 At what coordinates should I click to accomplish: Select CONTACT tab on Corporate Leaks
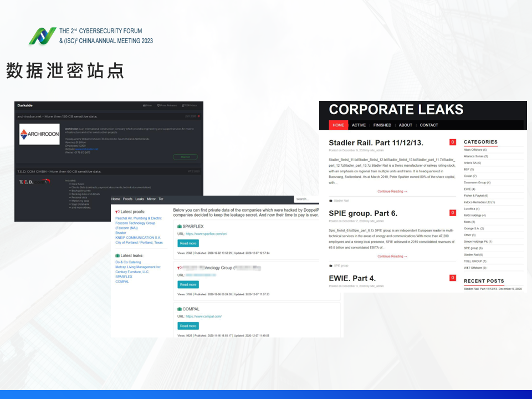429,125
